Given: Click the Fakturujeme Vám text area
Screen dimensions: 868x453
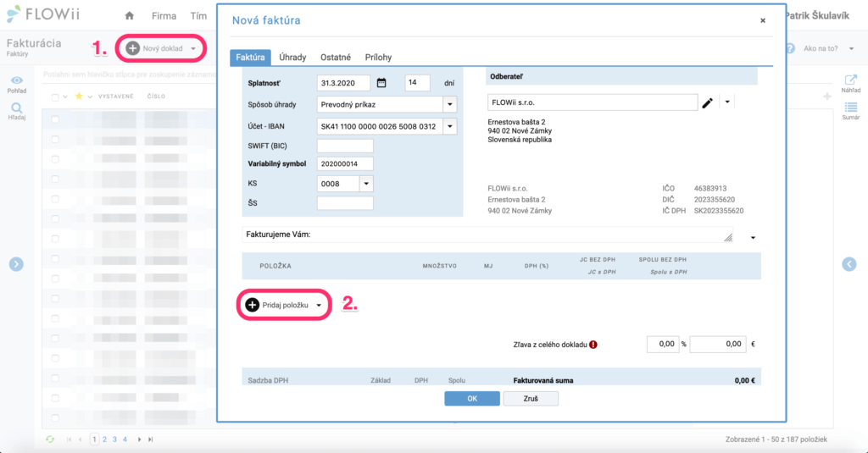Looking at the screenshot, I should point(487,235).
